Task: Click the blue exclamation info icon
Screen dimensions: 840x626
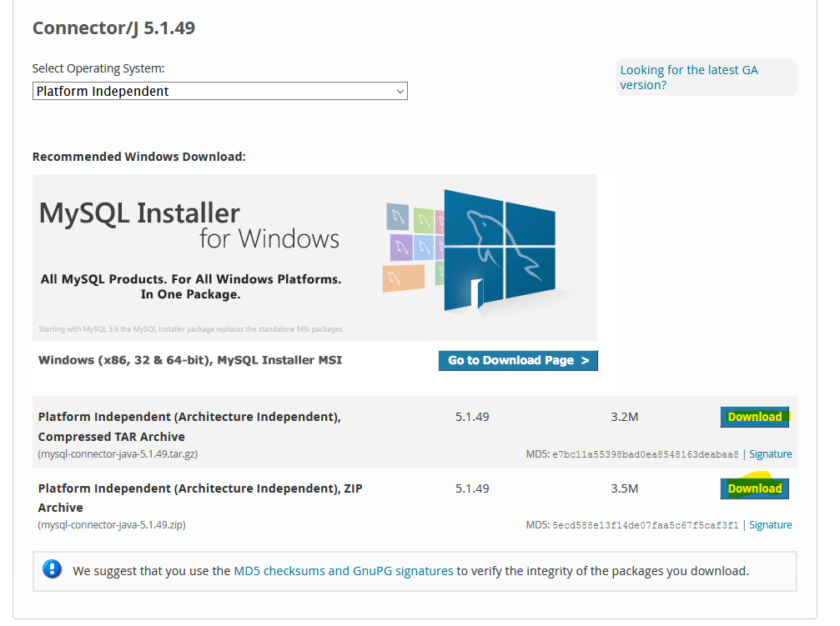Action: [52, 568]
